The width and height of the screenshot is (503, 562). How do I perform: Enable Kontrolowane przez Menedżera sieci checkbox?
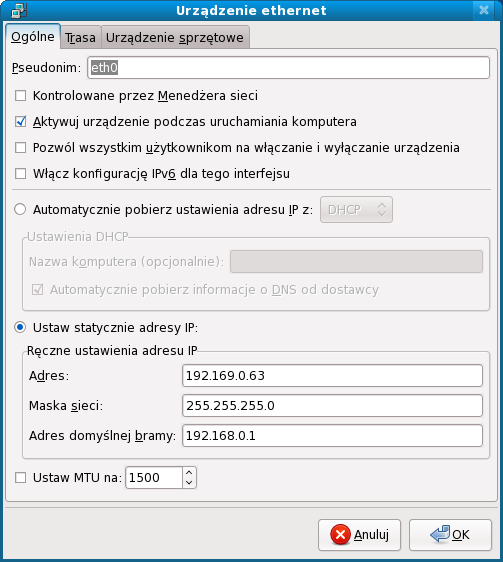coord(20,96)
